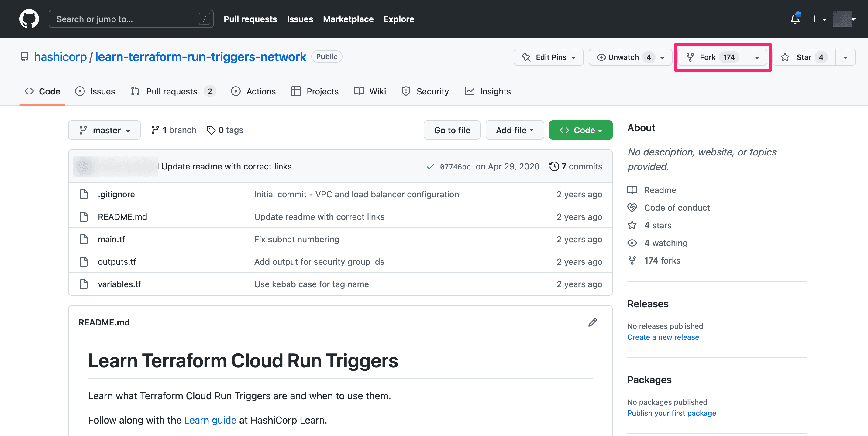Viewport: 868px width, 436px height.
Task: Open the master branch selector
Action: tap(105, 130)
